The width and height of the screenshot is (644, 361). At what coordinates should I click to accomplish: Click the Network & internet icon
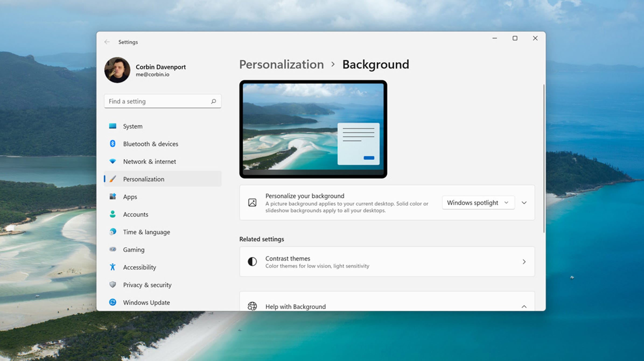coord(112,161)
